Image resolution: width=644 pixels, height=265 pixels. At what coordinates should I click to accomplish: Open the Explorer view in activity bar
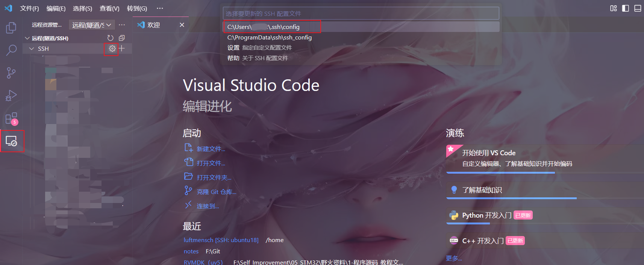point(11,27)
